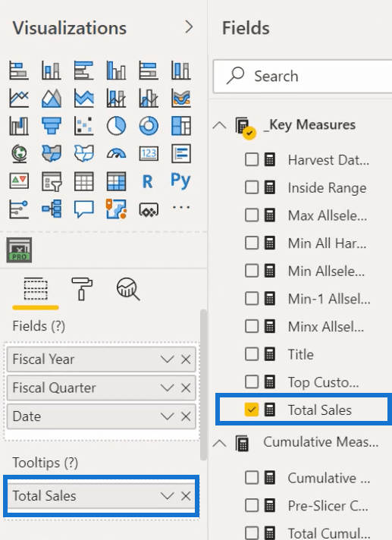The image size is (392, 540).
Task: Select the gauge visual icon
Action: point(116,153)
